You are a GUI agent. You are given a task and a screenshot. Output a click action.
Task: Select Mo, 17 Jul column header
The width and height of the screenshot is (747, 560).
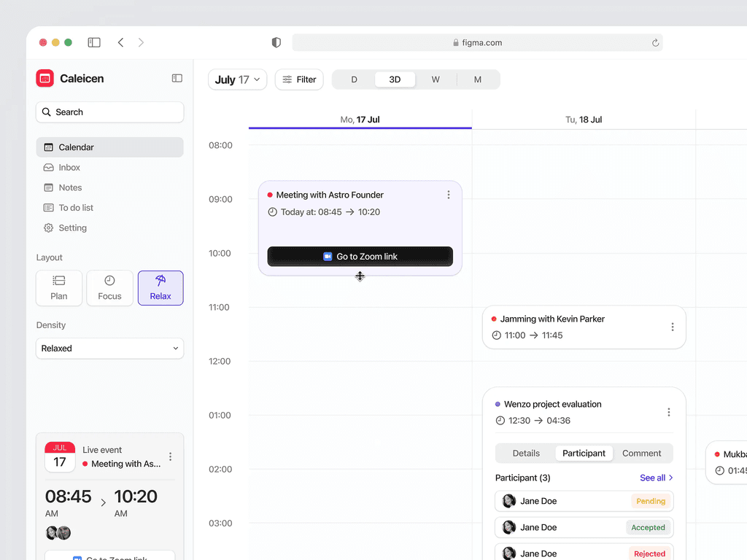tap(360, 120)
